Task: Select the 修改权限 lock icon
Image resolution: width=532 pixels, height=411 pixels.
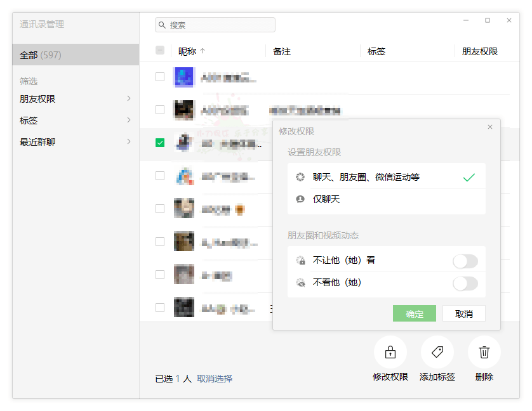Action: tap(390, 352)
